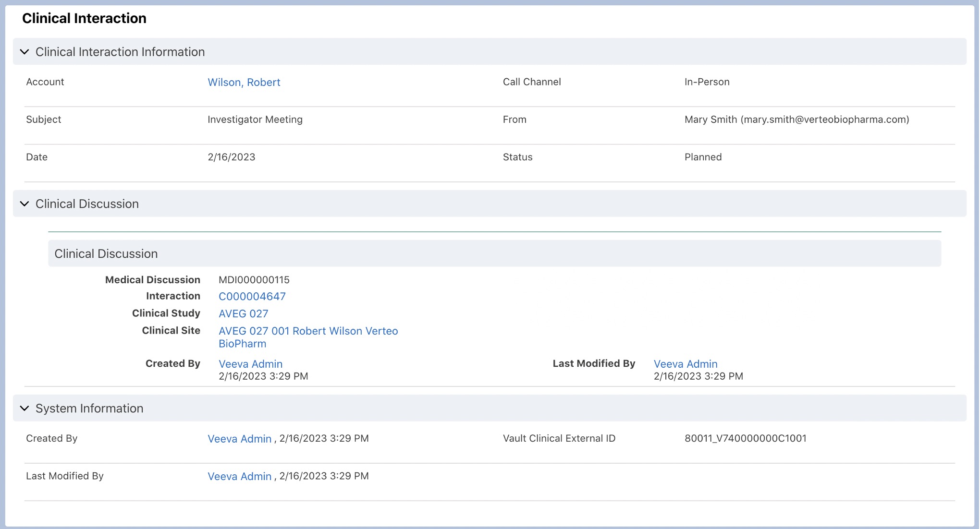The width and height of the screenshot is (980, 529).
Task: Collapse the Clinical Interaction Information section chevron
Action: [24, 52]
